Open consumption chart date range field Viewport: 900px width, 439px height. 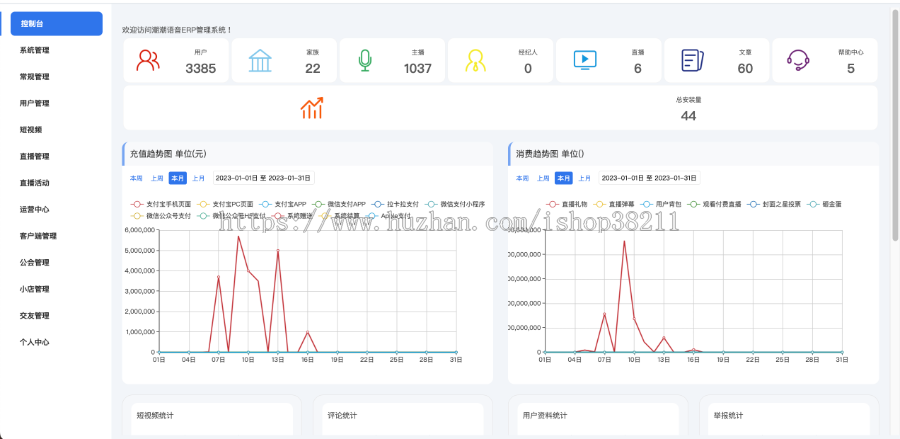click(x=650, y=178)
